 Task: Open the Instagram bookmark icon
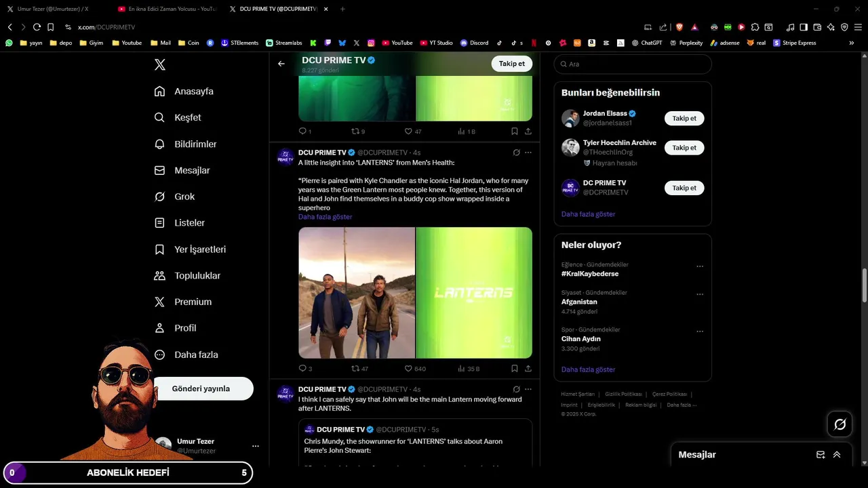pos(371,43)
